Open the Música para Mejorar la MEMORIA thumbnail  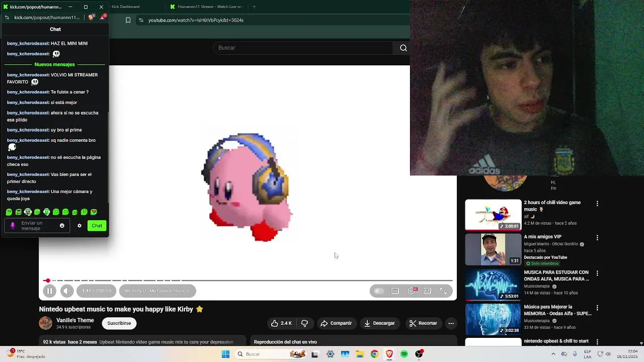coord(493,319)
